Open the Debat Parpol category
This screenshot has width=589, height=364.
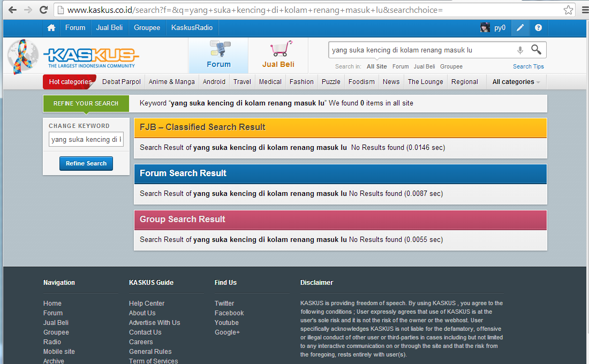(122, 82)
